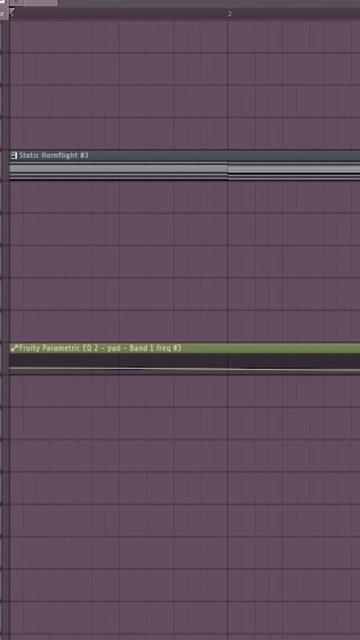Click the dark body of the Band 1 freq clip
The image size is (360, 640).
coord(184,360)
